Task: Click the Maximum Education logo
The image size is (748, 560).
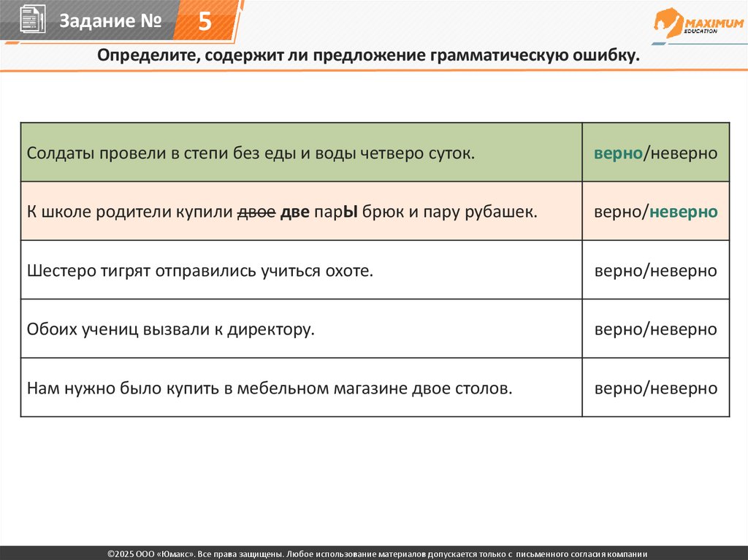Action: pos(699,23)
